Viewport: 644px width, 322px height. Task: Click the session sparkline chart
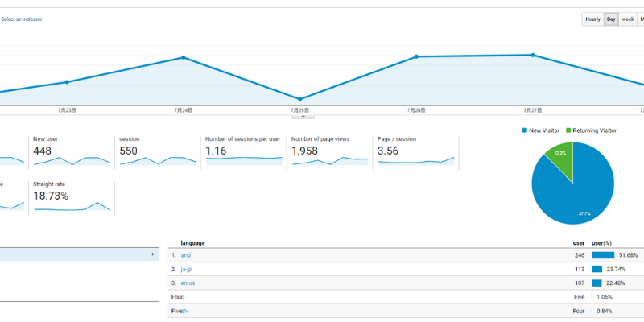(157, 161)
